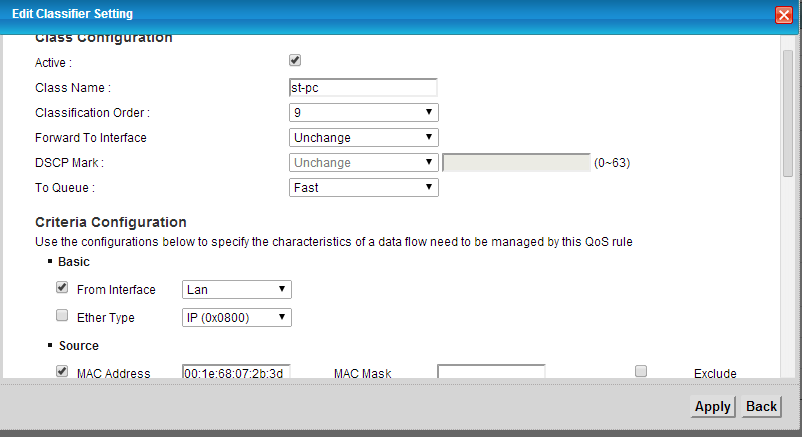802x437 pixels.
Task: Click the MAC Mask input field
Action: point(491,372)
